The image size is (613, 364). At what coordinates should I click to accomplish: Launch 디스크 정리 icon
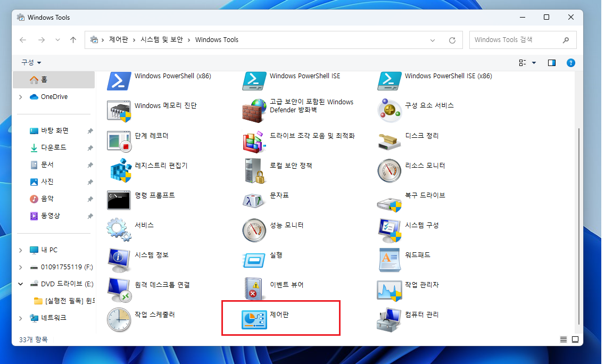[x=390, y=140]
